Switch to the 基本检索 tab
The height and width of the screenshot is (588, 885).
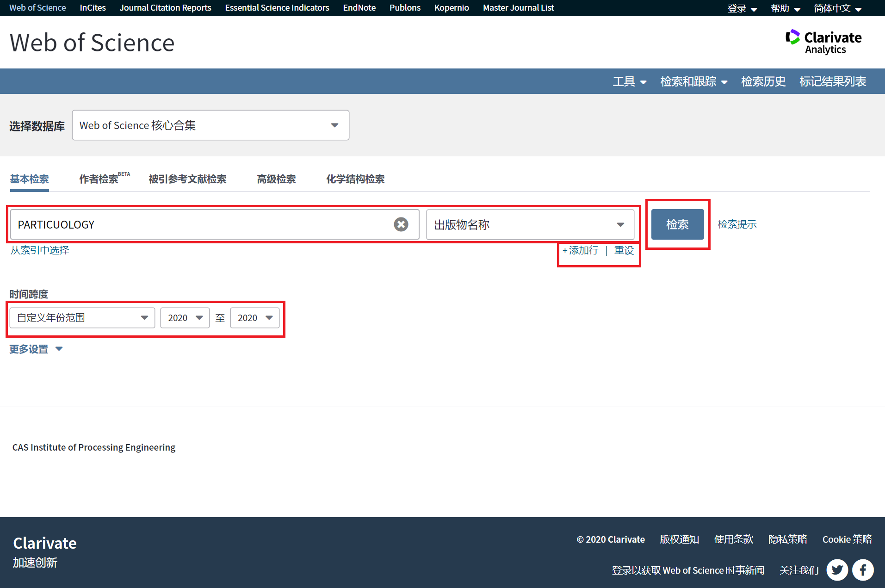point(30,179)
